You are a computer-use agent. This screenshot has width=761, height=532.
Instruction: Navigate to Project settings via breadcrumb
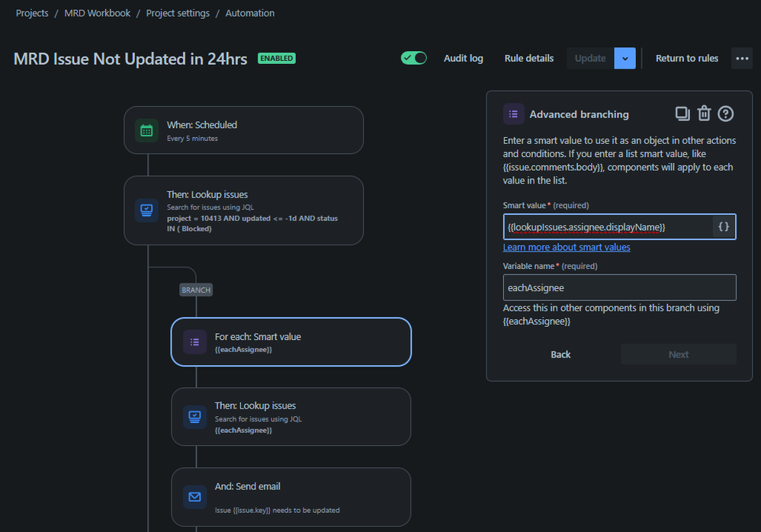point(178,12)
